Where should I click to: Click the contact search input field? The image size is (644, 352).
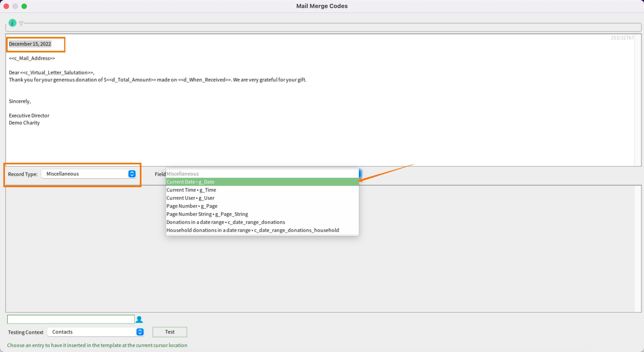tap(71, 319)
